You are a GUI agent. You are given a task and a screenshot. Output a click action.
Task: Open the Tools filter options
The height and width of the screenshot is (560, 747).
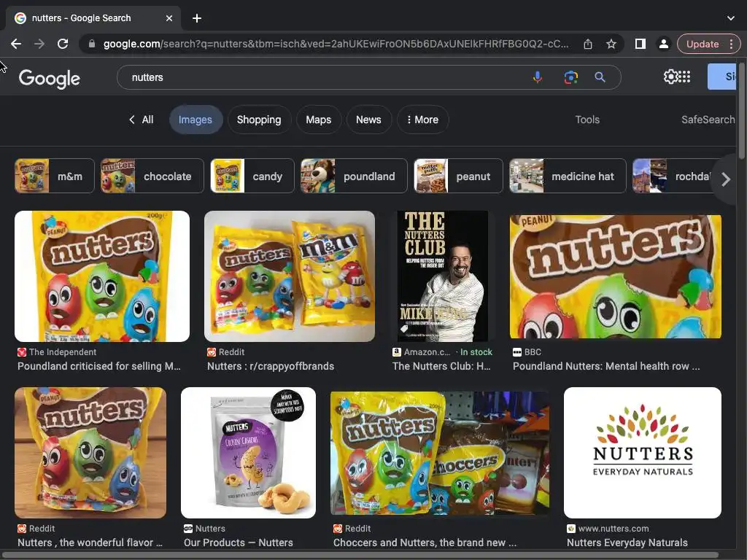[587, 120]
